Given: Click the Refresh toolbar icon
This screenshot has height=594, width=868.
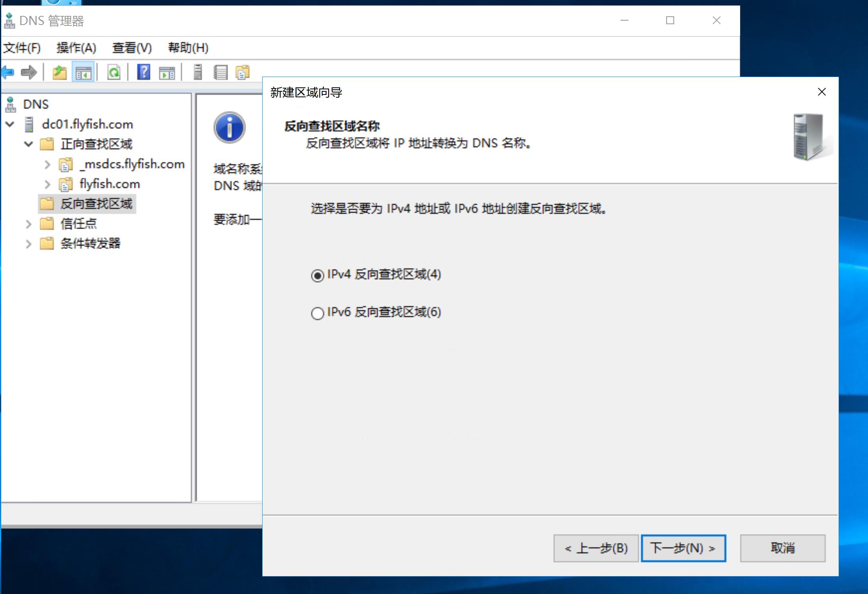Looking at the screenshot, I should point(114,73).
